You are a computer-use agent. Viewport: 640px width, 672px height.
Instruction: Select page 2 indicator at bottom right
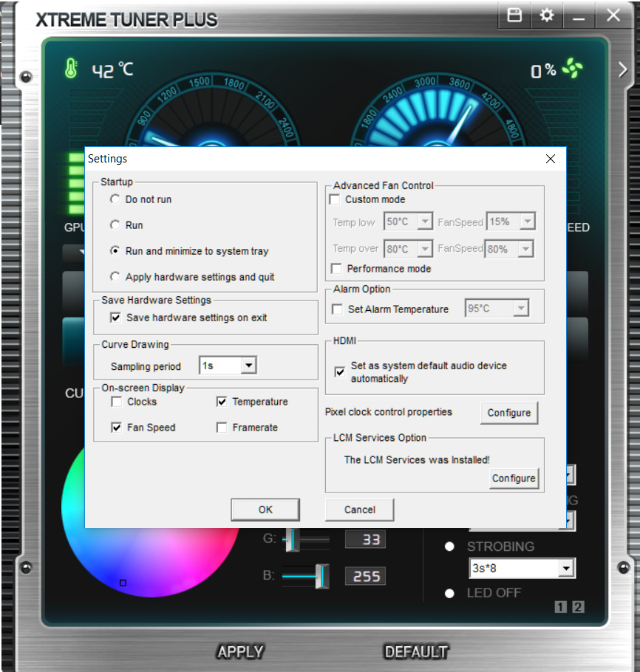click(x=578, y=607)
